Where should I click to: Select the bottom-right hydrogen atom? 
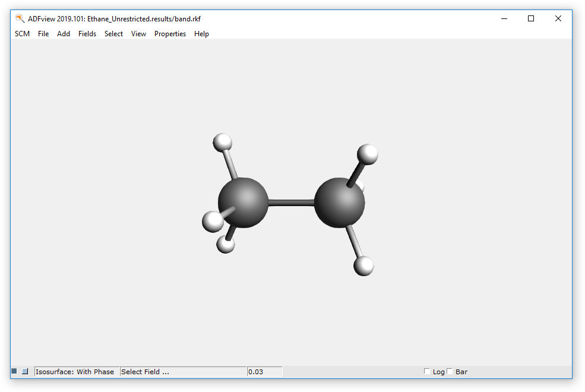point(363,265)
